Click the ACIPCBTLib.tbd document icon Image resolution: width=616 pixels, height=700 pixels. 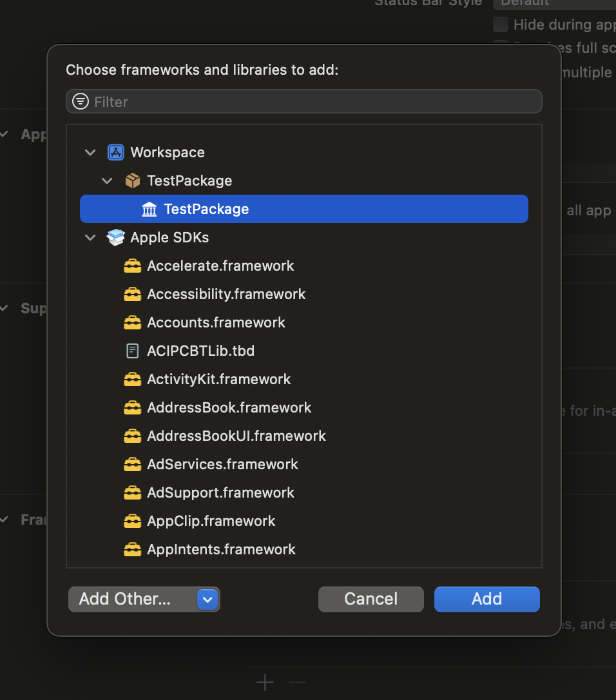[132, 351]
